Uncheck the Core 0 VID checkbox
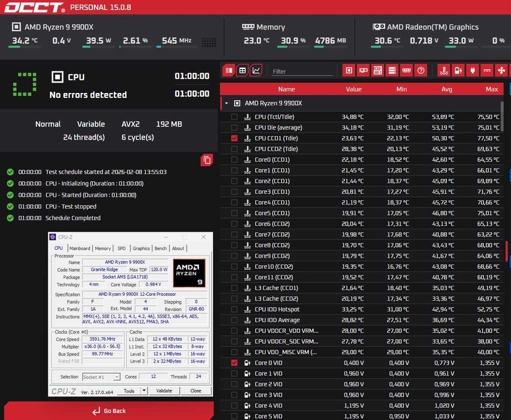The height and width of the screenshot is (420, 511). (x=234, y=363)
